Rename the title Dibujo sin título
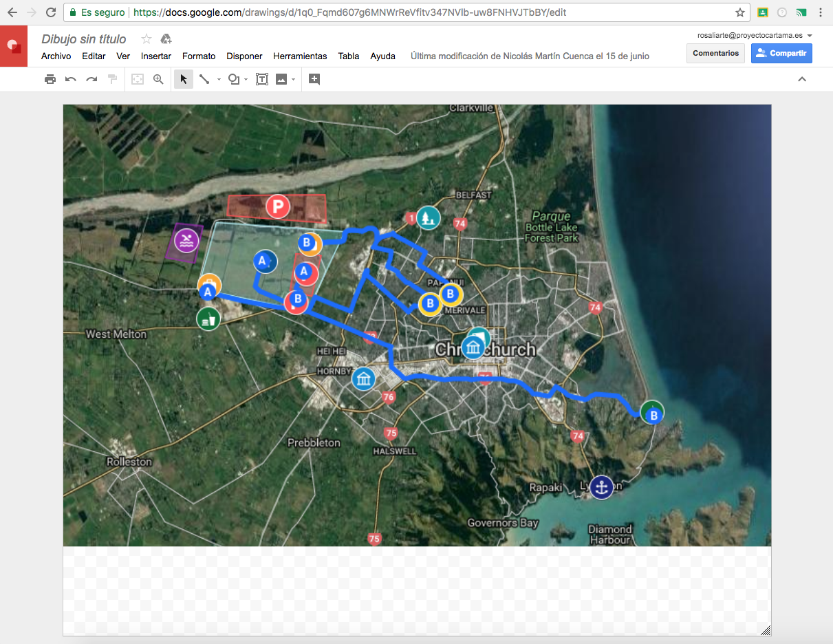 (x=84, y=39)
